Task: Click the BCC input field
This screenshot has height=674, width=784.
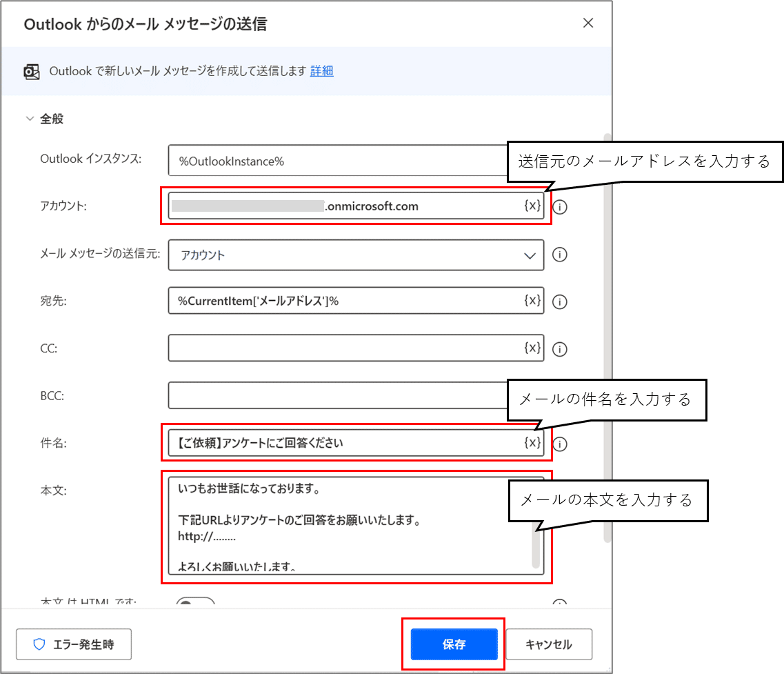Action: tap(338, 395)
